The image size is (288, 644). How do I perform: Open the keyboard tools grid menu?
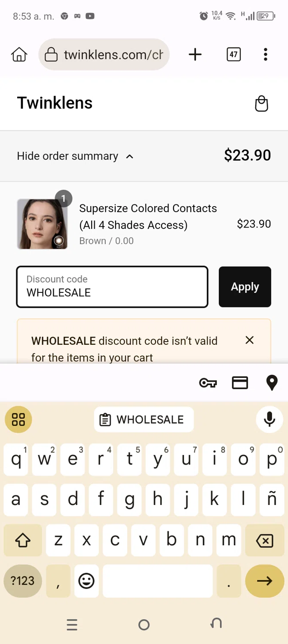point(18,419)
